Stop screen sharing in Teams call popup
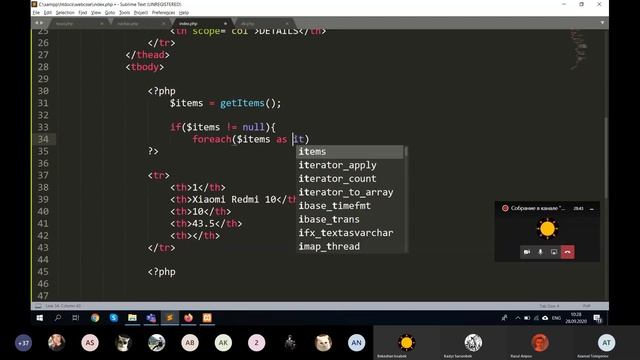 [x=554, y=252]
